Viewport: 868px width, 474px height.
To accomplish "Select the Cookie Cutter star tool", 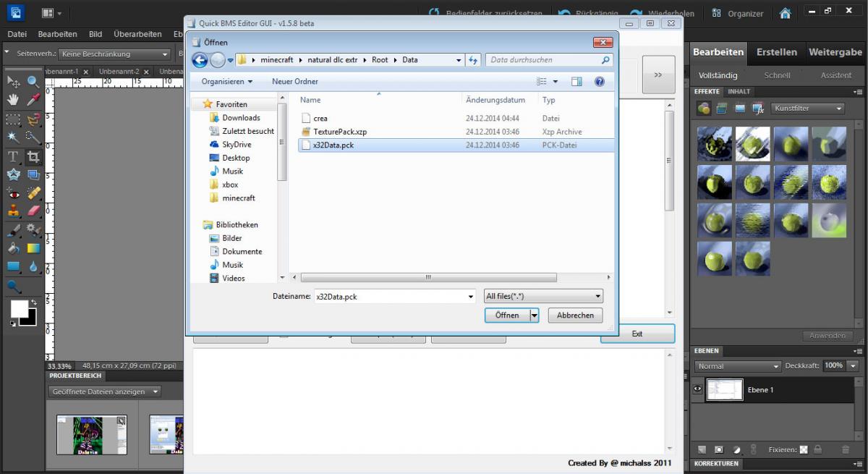I will 13,175.
